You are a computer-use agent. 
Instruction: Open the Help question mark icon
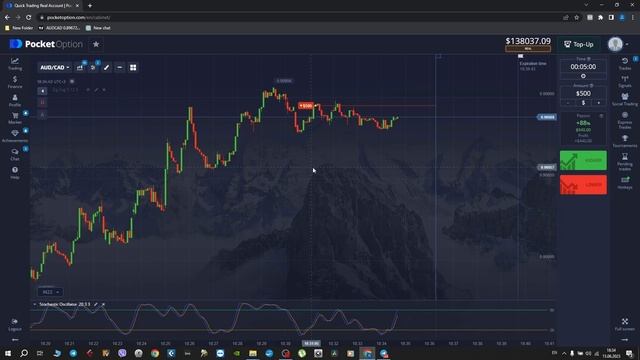pos(15,172)
